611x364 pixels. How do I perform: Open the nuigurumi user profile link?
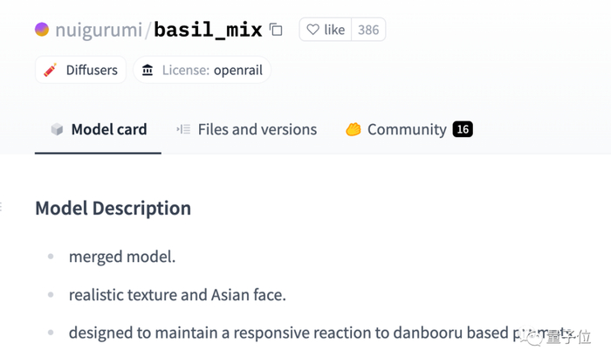pyautogui.click(x=99, y=30)
